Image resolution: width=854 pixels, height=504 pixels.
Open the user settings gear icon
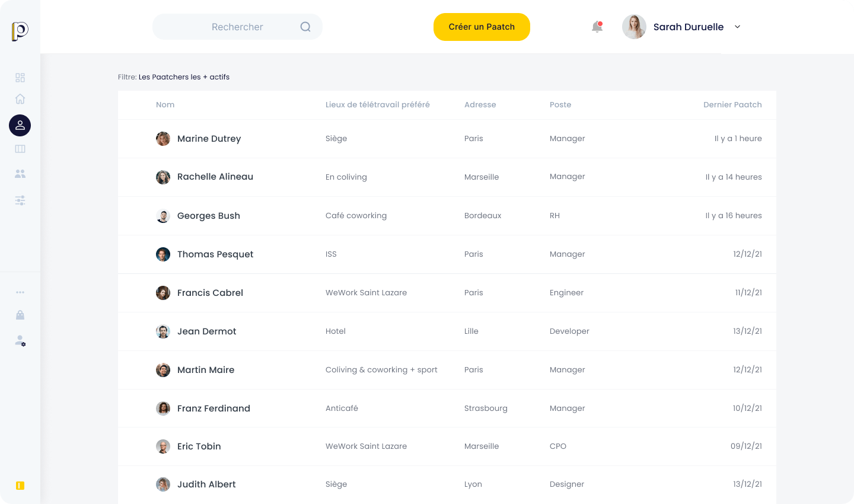click(20, 341)
